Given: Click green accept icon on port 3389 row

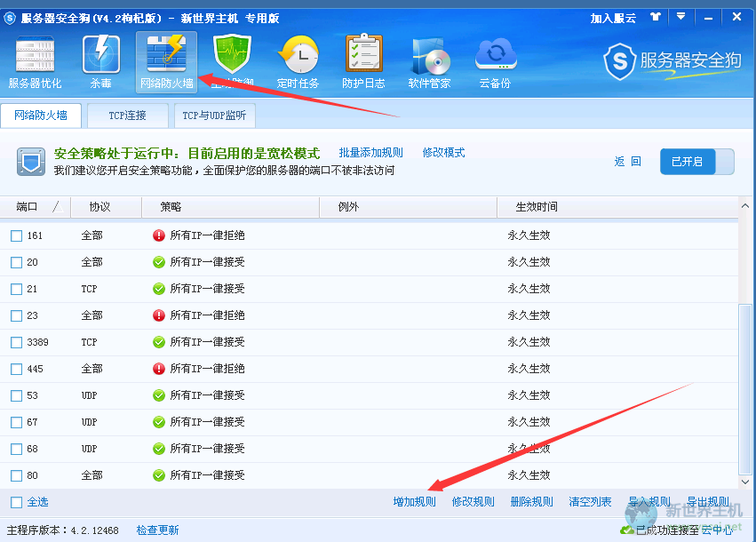Looking at the screenshot, I should 159,342.
